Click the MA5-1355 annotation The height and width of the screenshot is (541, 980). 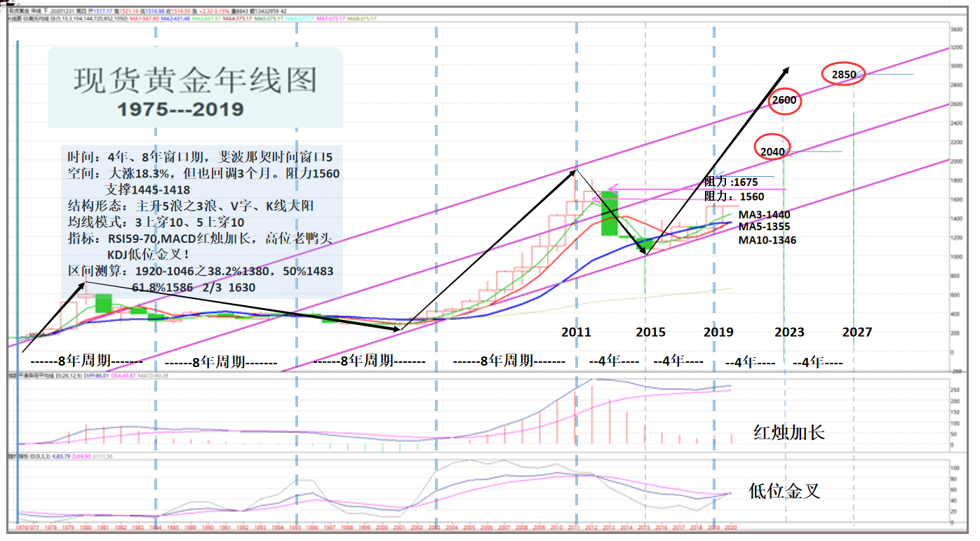pyautogui.click(x=765, y=227)
